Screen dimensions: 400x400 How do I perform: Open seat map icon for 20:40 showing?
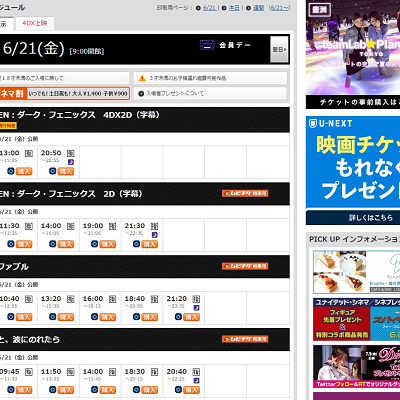pos(196,372)
